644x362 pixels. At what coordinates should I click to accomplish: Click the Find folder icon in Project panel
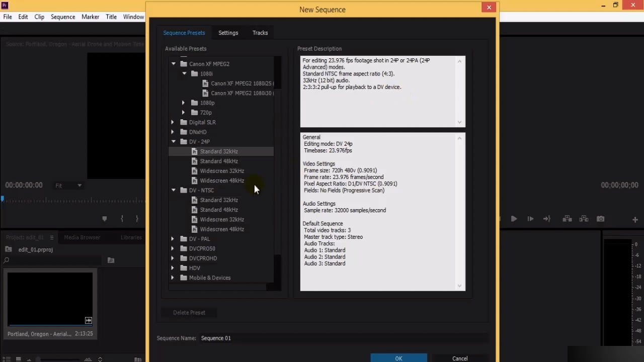point(111,260)
